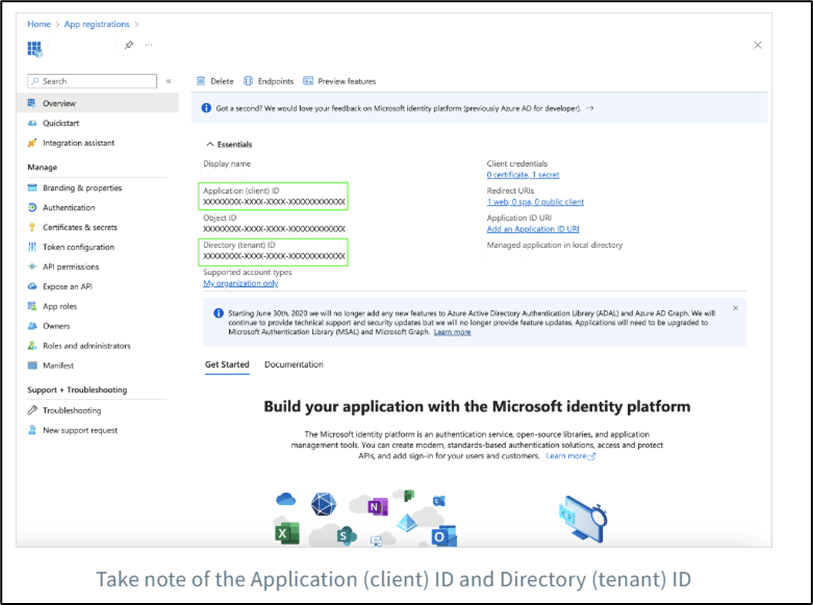Click the Overview grid icon
This screenshot has width=813, height=605.
32,103
